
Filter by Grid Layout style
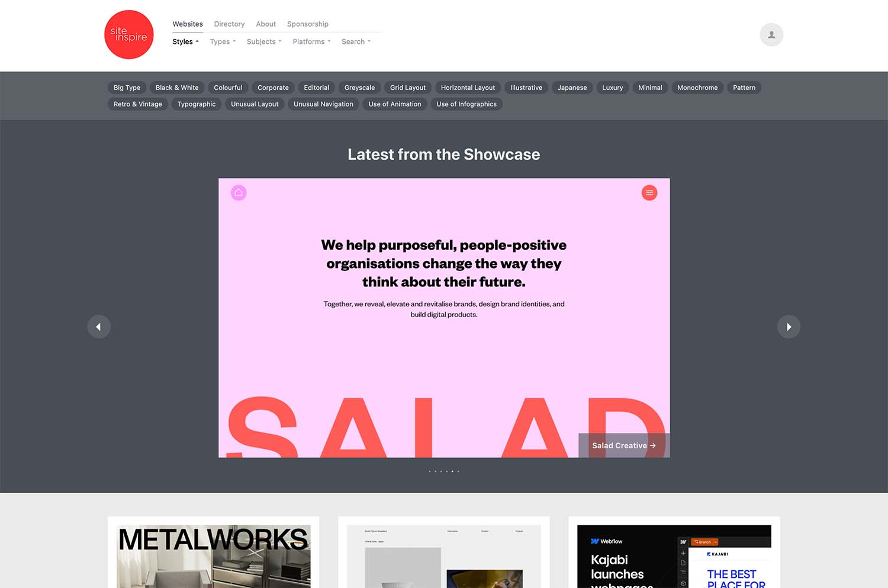[x=408, y=88]
